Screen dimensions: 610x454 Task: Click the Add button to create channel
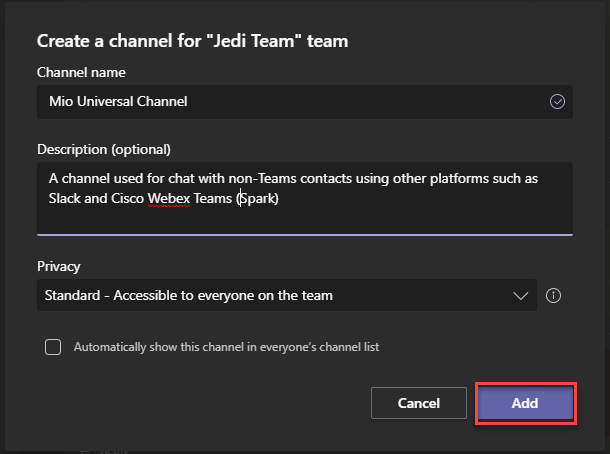click(525, 403)
